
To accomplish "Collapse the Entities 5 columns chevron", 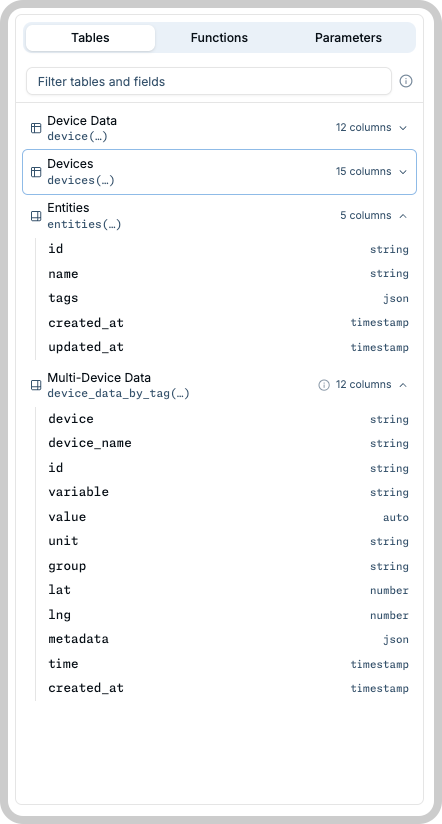I will [x=403, y=216].
